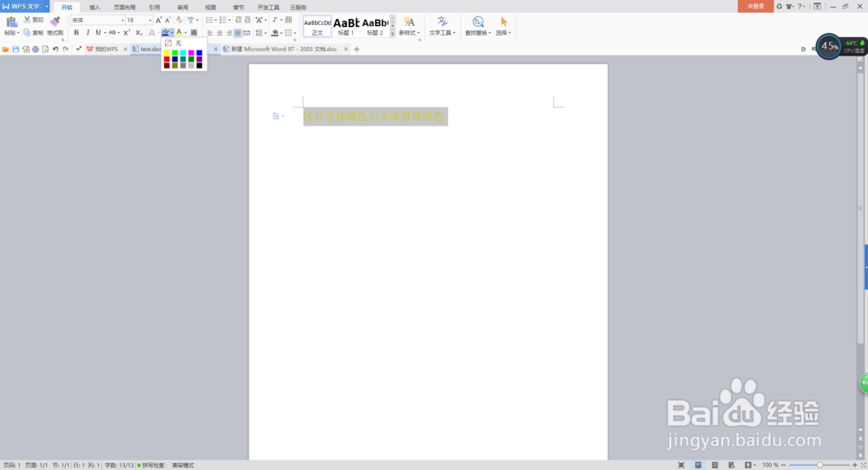Click the print icon in quick toolbar
The width and height of the screenshot is (868, 470).
click(x=36, y=49)
